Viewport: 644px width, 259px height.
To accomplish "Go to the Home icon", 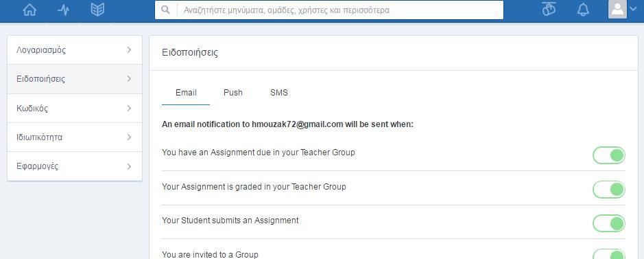I will pyautogui.click(x=29, y=10).
